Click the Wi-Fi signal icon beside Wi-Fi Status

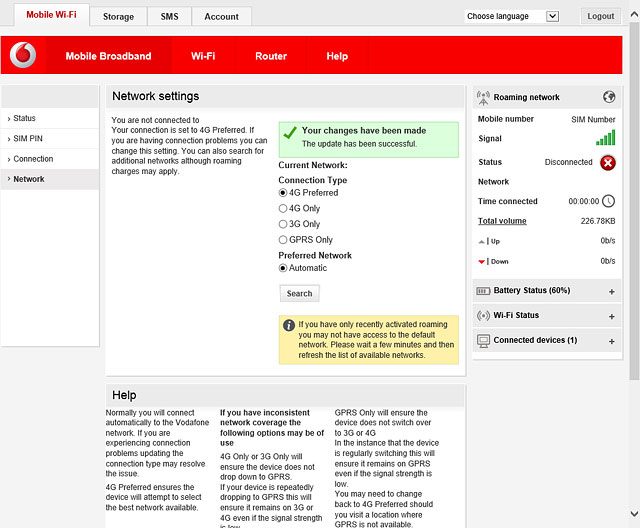click(483, 315)
